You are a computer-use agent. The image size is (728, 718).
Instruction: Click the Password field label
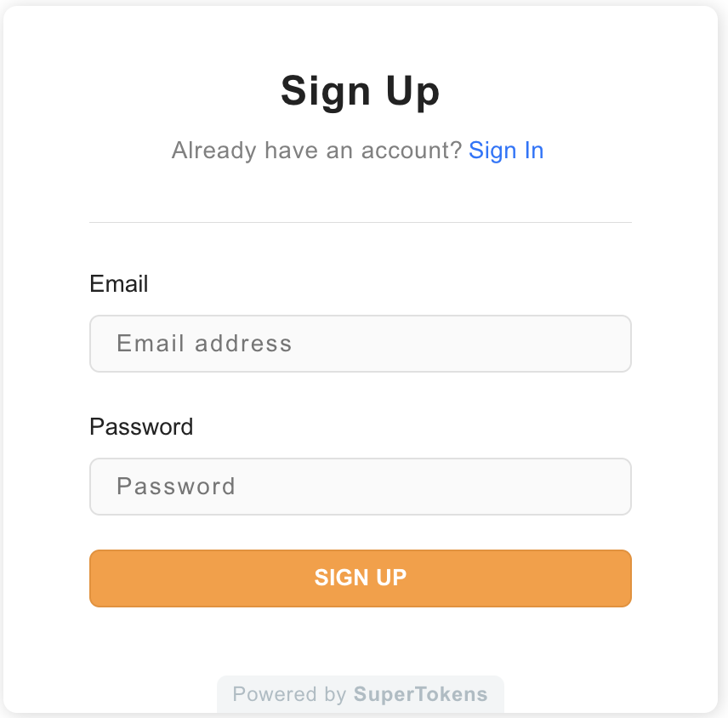click(141, 427)
